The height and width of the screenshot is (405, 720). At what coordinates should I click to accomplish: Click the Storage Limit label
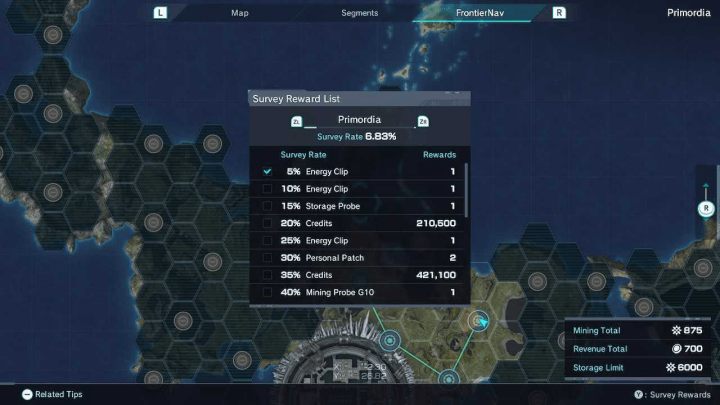click(598, 368)
